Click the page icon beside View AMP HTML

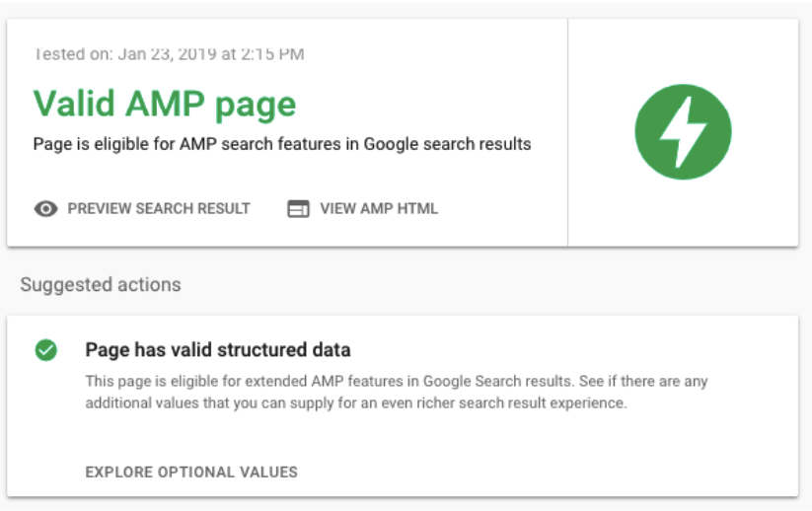click(298, 209)
